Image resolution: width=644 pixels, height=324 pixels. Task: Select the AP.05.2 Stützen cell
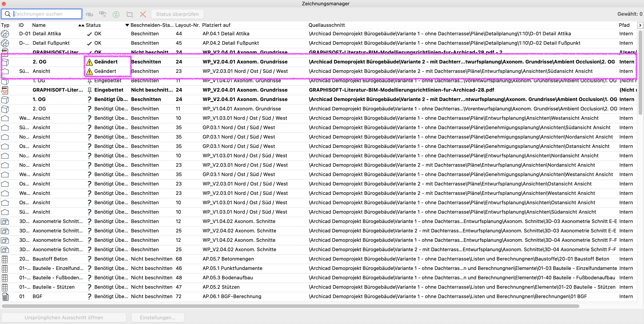pyautogui.click(x=221, y=287)
